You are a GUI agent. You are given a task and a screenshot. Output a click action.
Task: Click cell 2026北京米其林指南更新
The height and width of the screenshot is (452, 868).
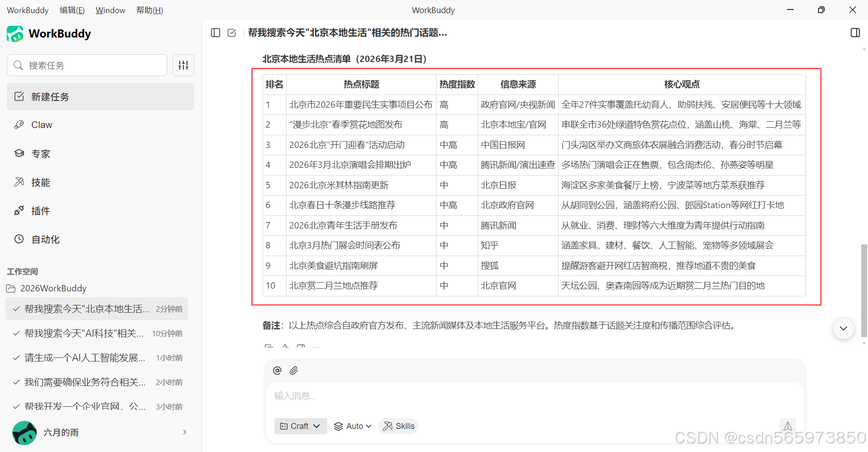pos(361,185)
